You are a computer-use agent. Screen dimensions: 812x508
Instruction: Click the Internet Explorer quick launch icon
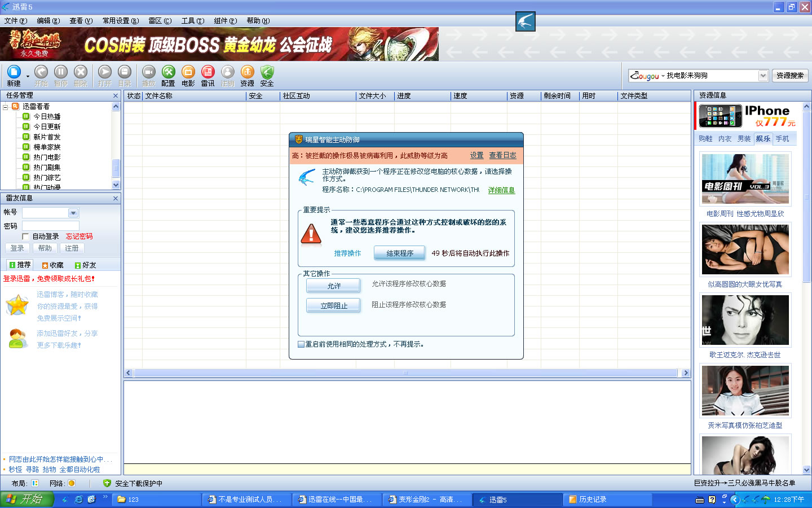tap(78, 500)
